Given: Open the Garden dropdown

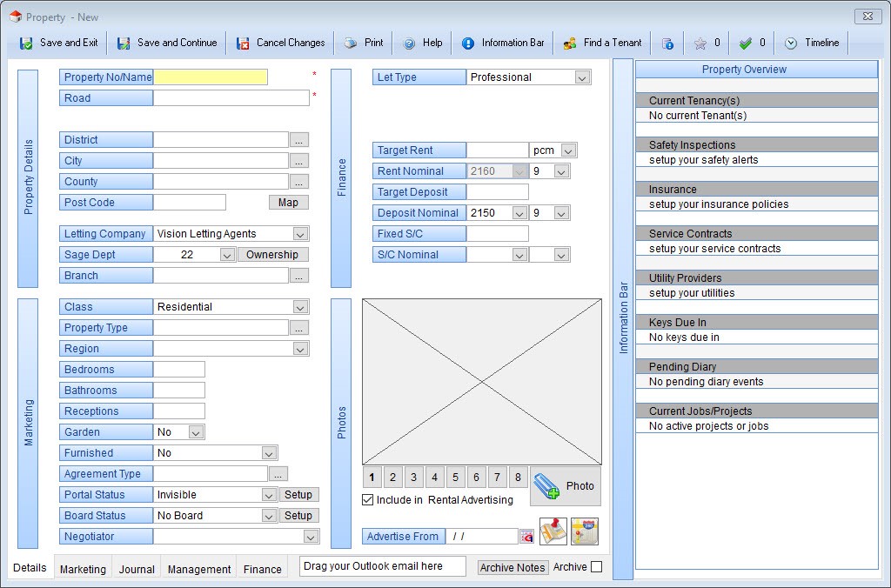Looking at the screenshot, I should coord(196,432).
